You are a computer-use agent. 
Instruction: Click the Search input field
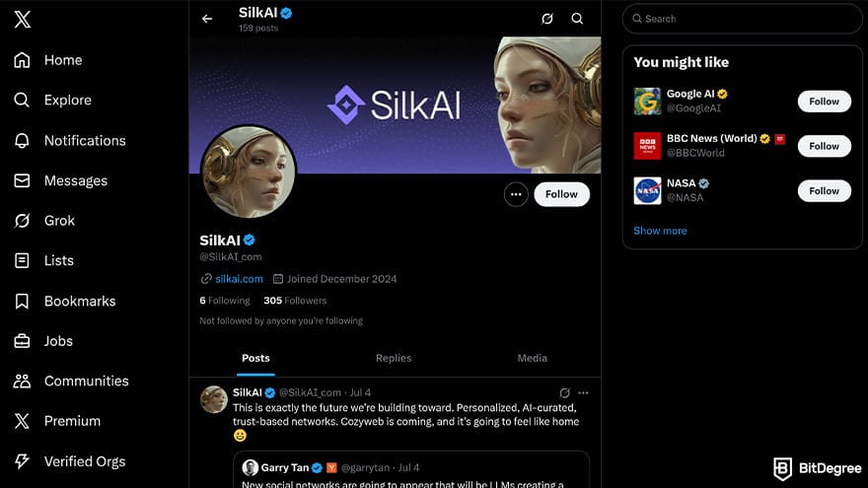tap(742, 19)
